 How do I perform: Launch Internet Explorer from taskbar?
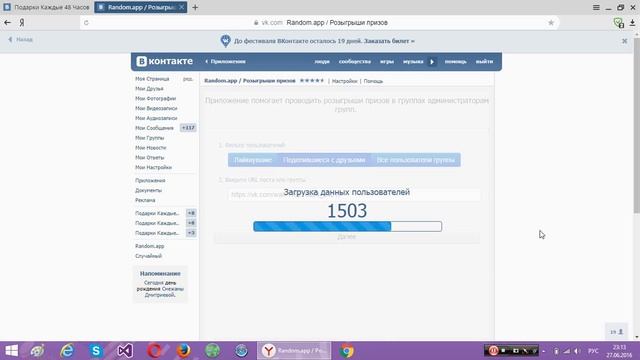point(67,351)
